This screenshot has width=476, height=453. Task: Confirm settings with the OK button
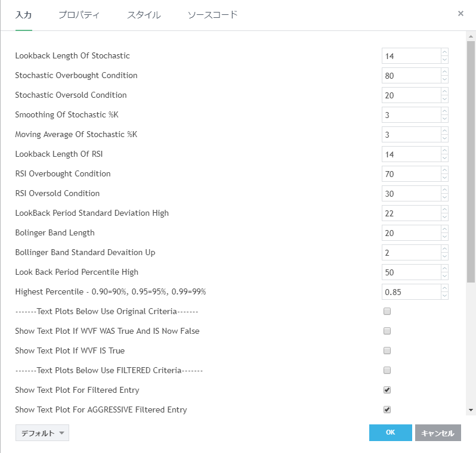tap(390, 433)
